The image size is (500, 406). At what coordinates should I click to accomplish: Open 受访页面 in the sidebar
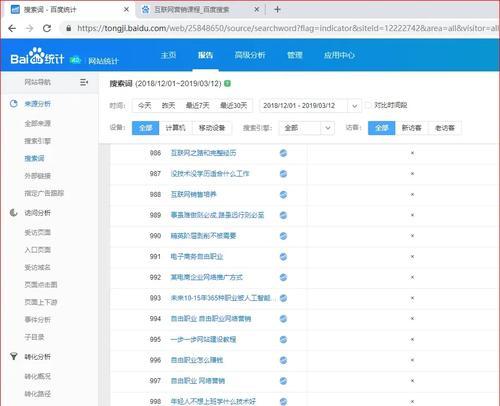click(x=37, y=232)
